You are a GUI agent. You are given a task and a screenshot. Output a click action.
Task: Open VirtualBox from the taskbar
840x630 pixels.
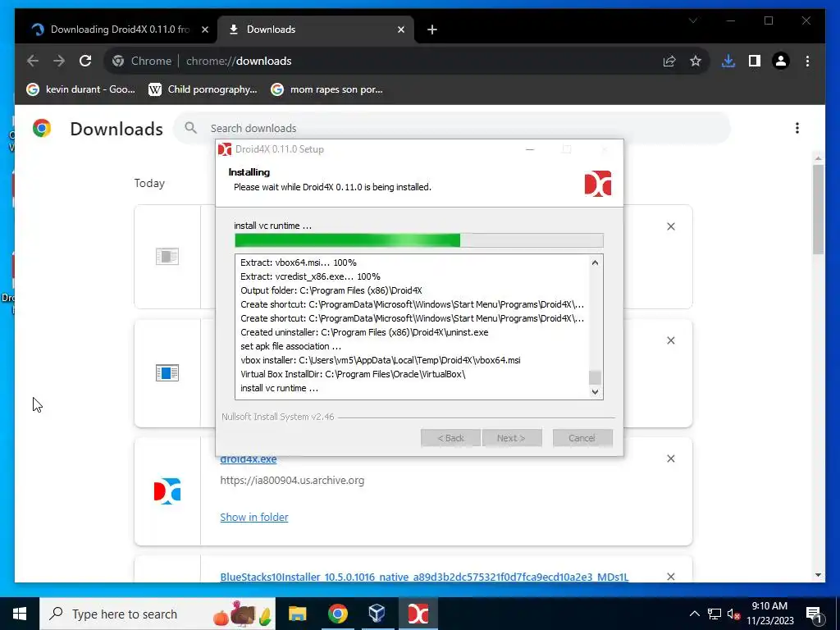click(377, 614)
